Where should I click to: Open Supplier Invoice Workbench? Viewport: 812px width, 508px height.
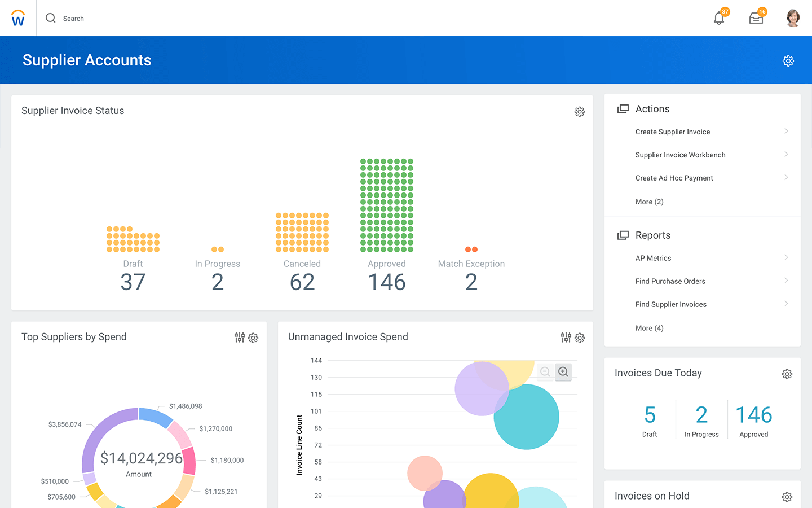click(680, 155)
